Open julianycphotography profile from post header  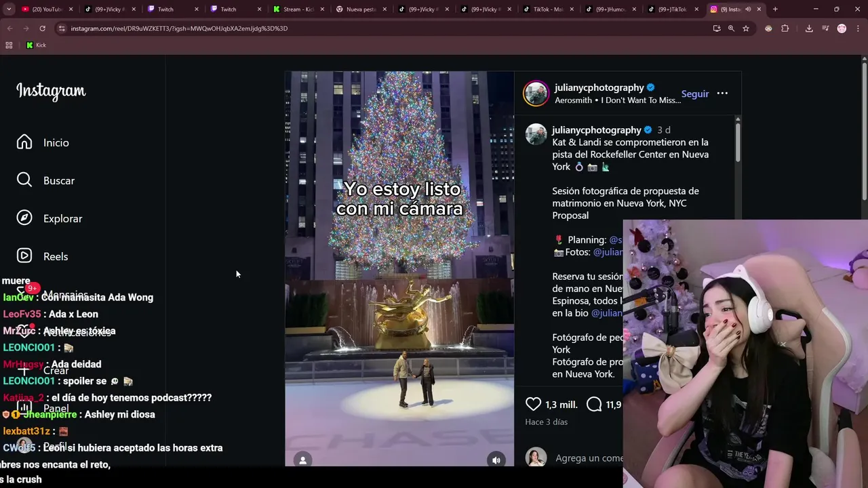[599, 87]
